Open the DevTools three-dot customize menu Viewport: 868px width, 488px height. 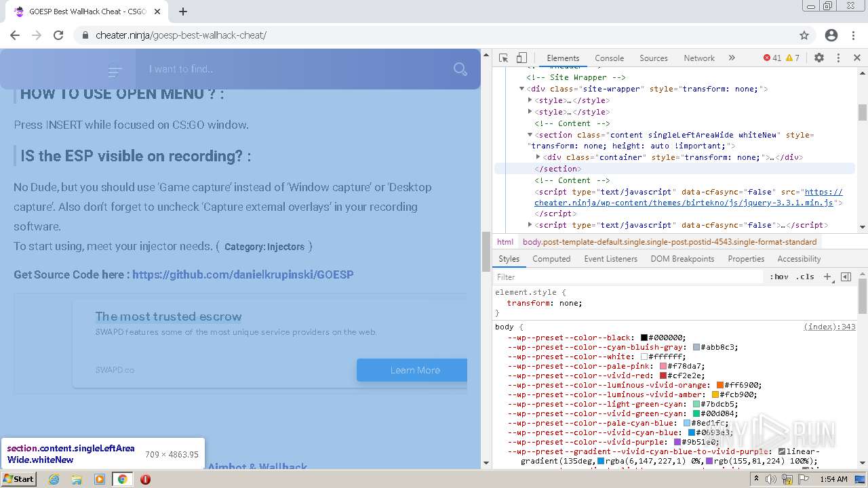point(838,58)
